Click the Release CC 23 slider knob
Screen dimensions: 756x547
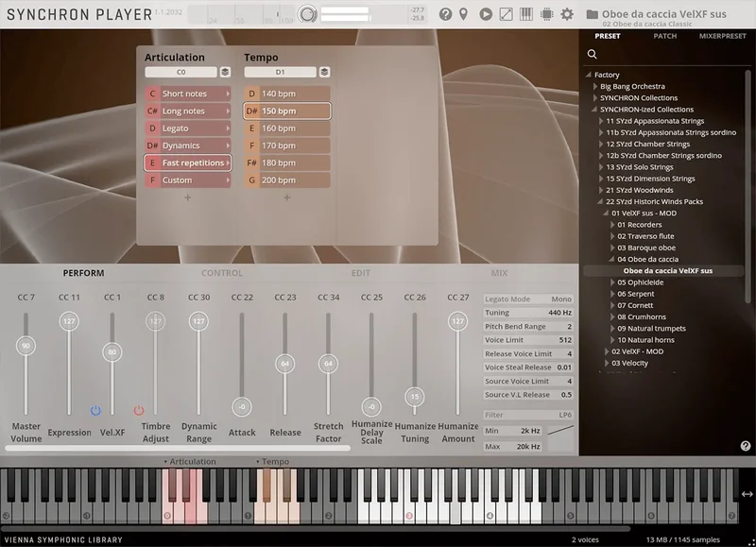pyautogui.click(x=285, y=364)
